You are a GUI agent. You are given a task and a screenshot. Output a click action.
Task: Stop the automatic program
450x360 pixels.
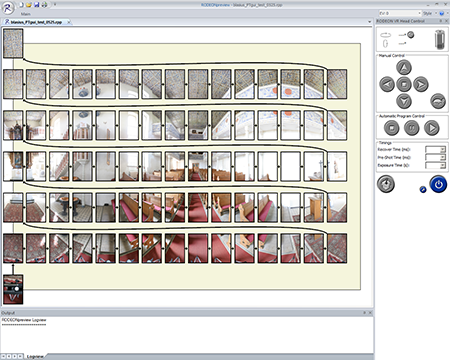click(x=392, y=128)
